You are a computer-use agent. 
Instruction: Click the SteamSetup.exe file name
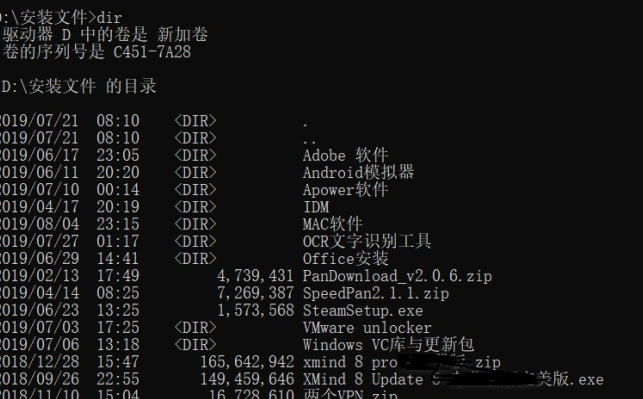point(363,310)
